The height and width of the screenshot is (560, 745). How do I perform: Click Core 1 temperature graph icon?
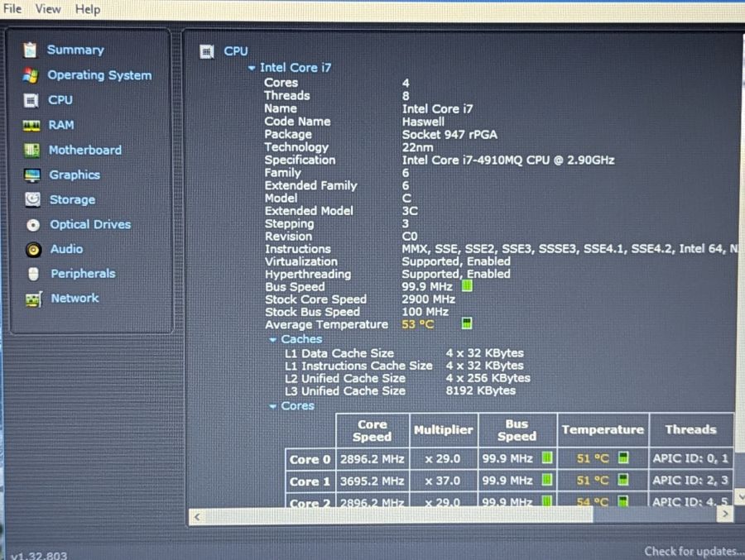click(x=622, y=479)
